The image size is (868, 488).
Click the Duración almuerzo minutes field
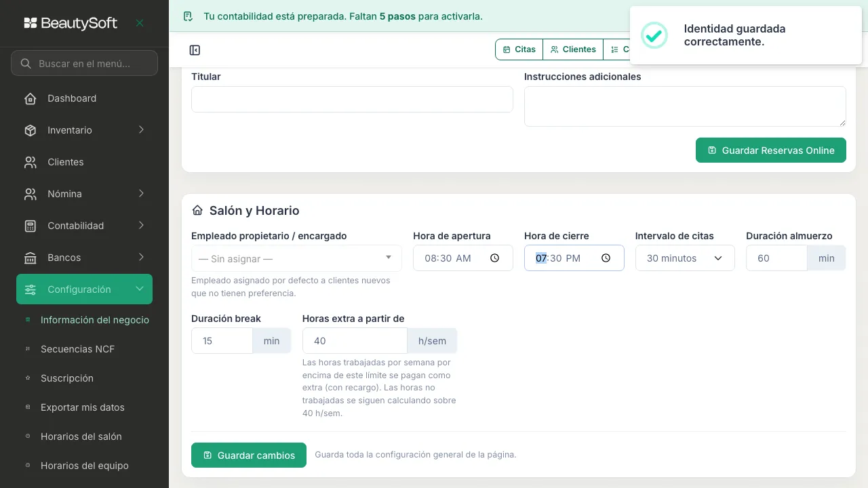click(x=776, y=258)
